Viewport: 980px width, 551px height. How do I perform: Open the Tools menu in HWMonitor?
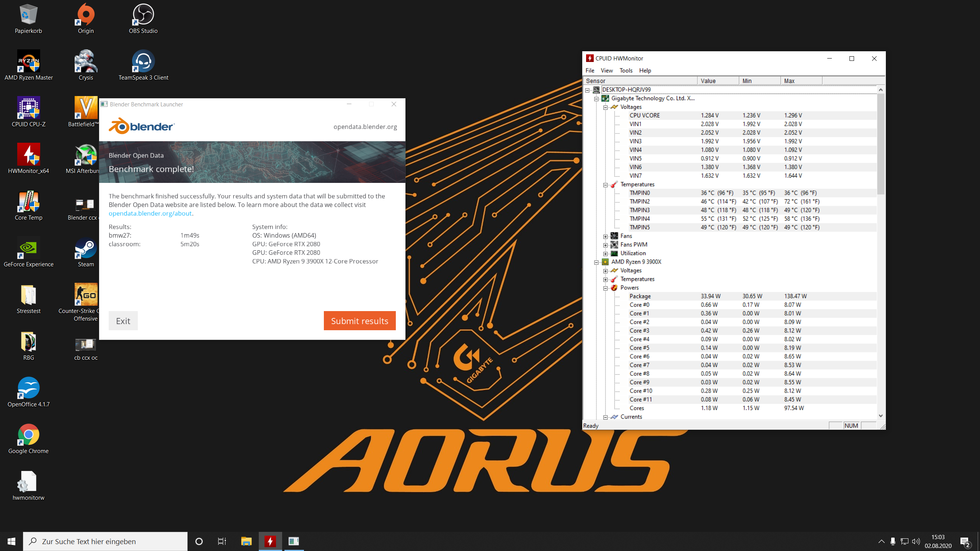tap(626, 70)
